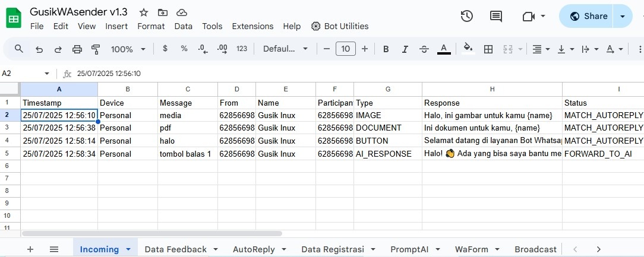This screenshot has width=644, height=257.
Task: Increase decimal places
Action: click(x=222, y=49)
